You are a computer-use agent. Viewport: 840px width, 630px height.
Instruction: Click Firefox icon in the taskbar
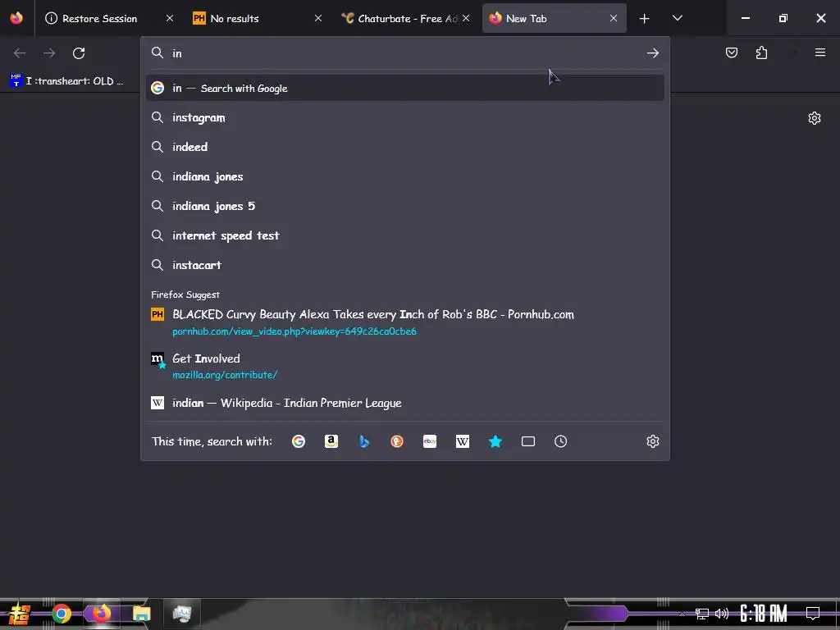102,614
